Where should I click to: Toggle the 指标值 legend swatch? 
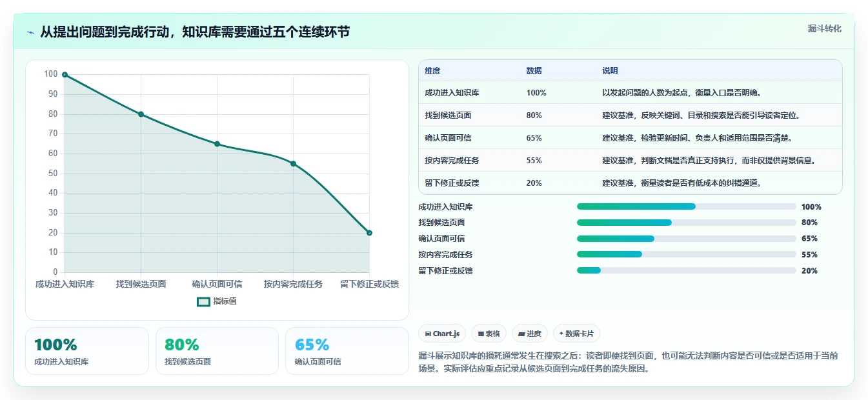pos(203,301)
